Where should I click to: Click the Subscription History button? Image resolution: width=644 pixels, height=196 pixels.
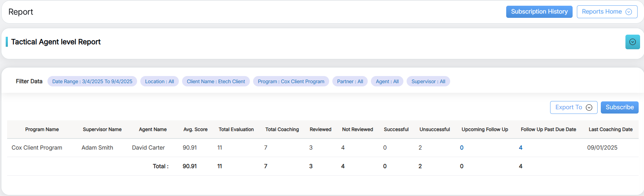(539, 12)
